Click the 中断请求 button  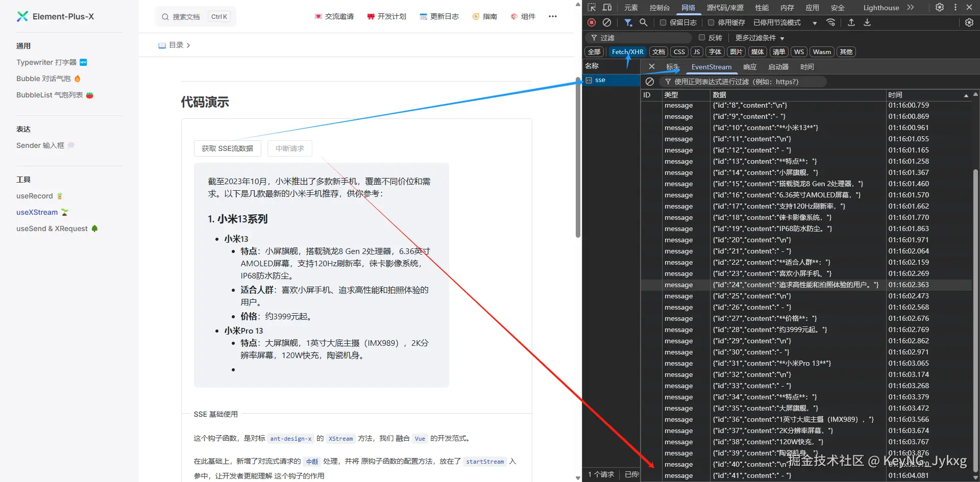[x=290, y=148]
